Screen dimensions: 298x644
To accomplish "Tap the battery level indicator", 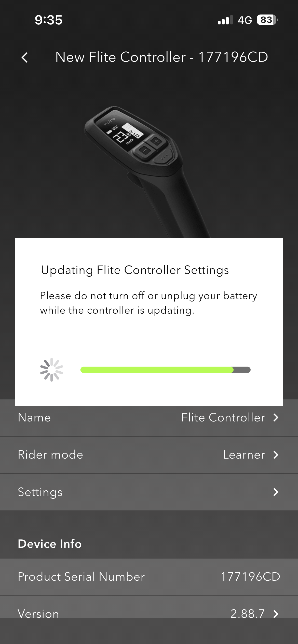I will tap(267, 20).
